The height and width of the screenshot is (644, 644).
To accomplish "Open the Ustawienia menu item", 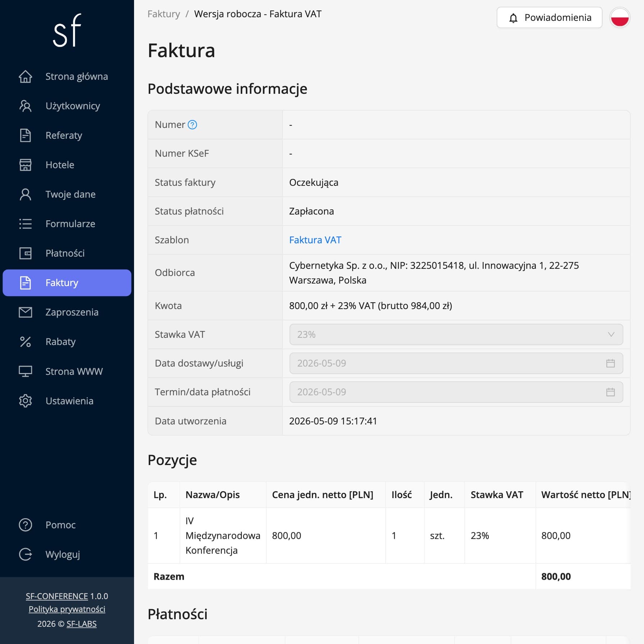I will (67, 401).
